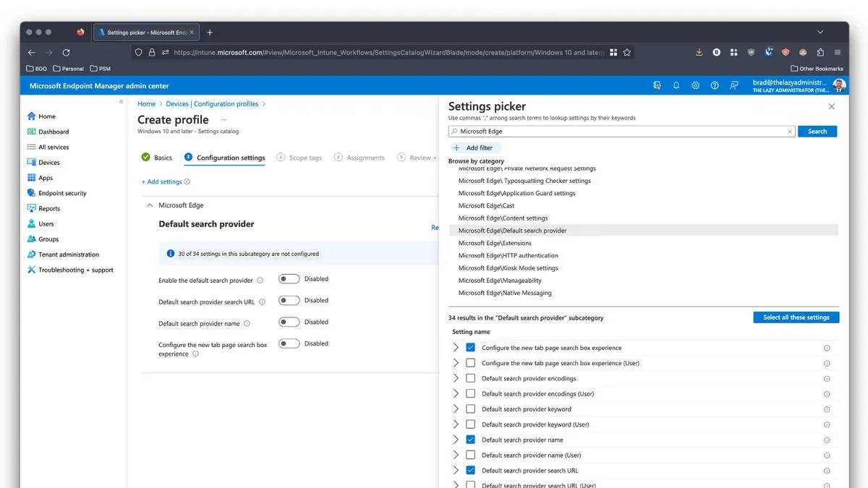This screenshot has height=488, width=868.
Task: Open Firefox downloads icon
Action: point(699,52)
